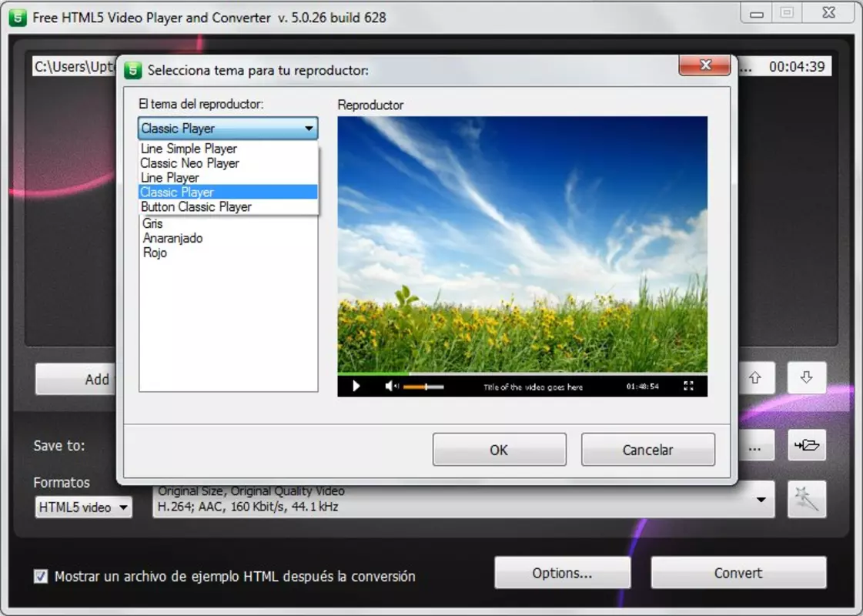Click the play icon in the preview player

(x=356, y=386)
